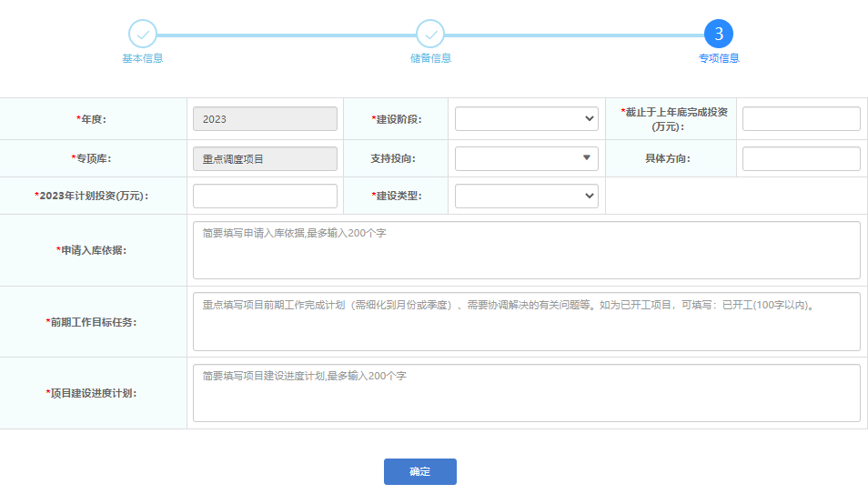Click the progress line between steps 1 and 2
Image resolution: width=868 pixels, height=494 pixels.
(287, 35)
